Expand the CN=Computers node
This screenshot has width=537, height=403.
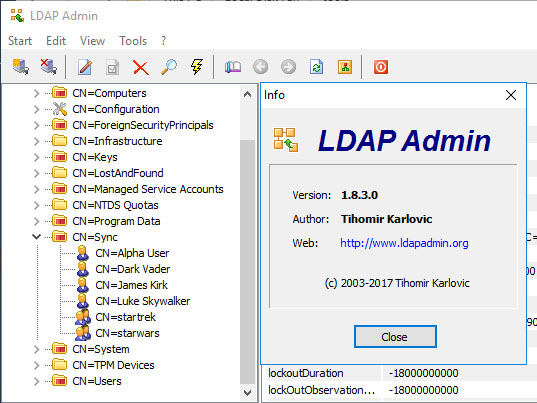pyautogui.click(x=37, y=93)
